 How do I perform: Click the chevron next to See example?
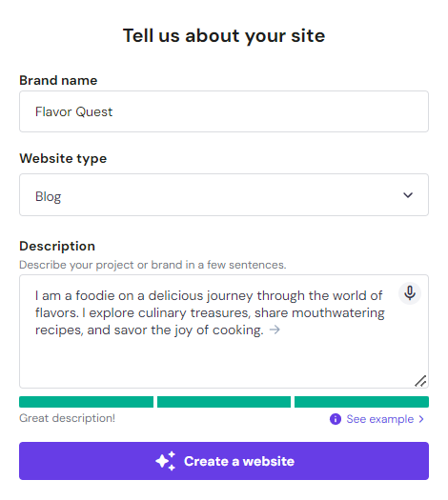421,419
